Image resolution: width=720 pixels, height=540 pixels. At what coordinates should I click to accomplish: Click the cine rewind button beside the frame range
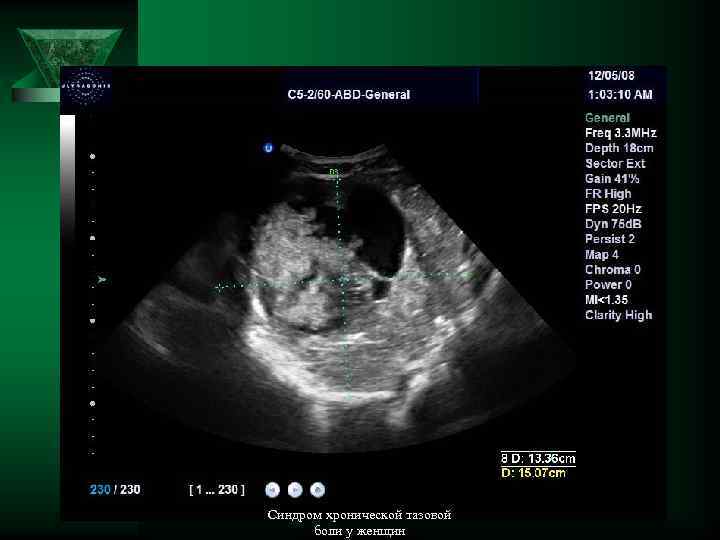[x=272, y=490]
